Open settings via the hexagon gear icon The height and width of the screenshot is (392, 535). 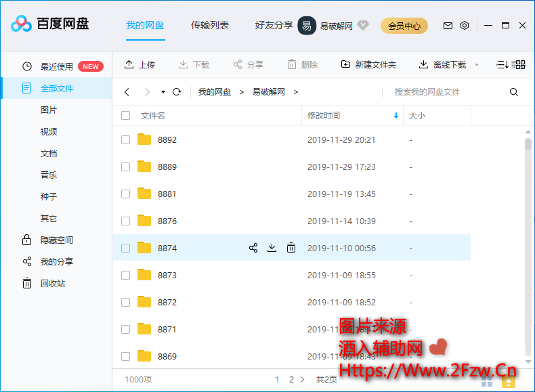465,26
